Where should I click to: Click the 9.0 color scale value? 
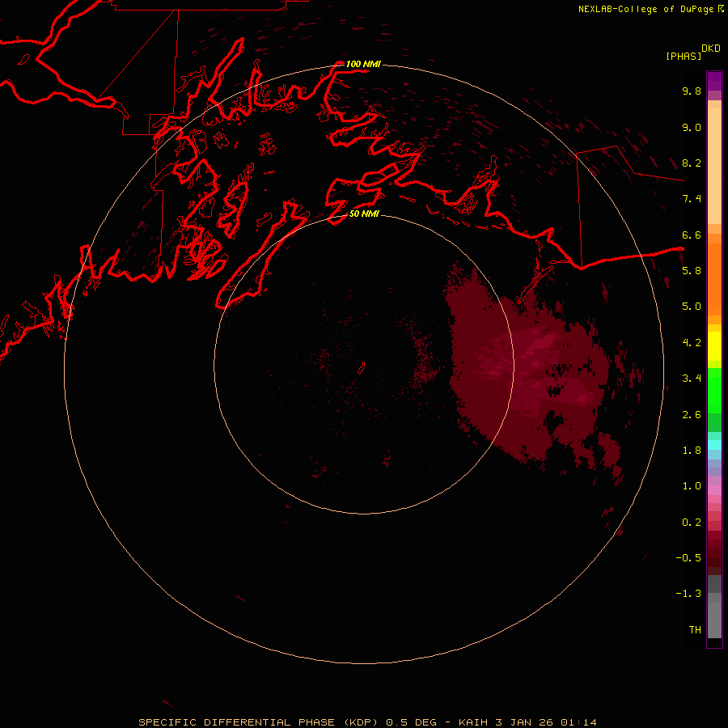[x=692, y=127]
